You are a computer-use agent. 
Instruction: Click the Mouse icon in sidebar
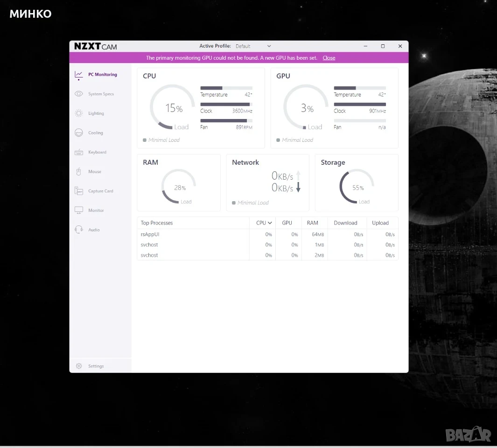pyautogui.click(x=78, y=172)
